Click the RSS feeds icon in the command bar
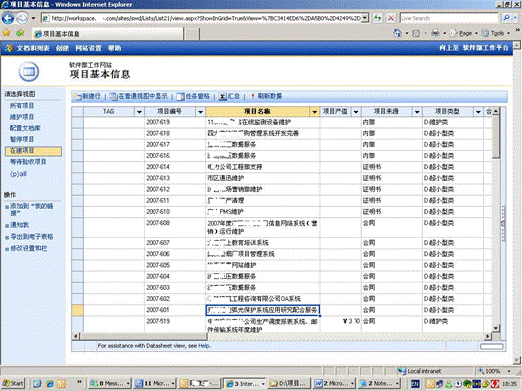 point(416,33)
